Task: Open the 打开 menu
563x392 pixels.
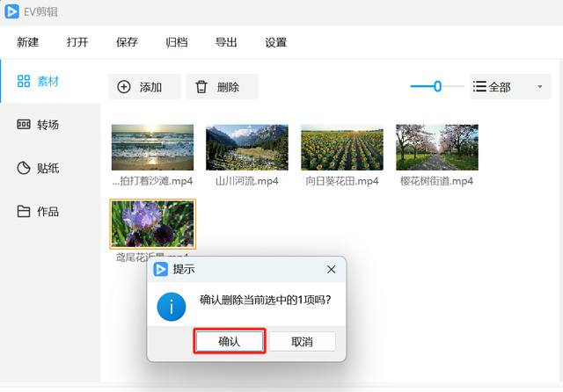Action: click(77, 42)
